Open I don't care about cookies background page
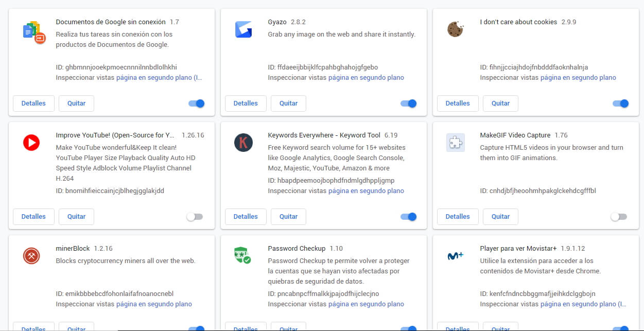 pos(578,78)
